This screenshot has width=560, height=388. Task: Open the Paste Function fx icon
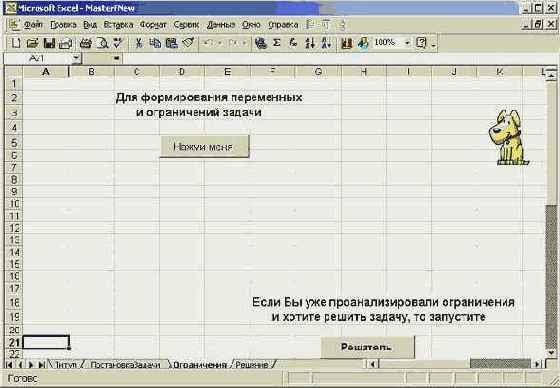[293, 44]
